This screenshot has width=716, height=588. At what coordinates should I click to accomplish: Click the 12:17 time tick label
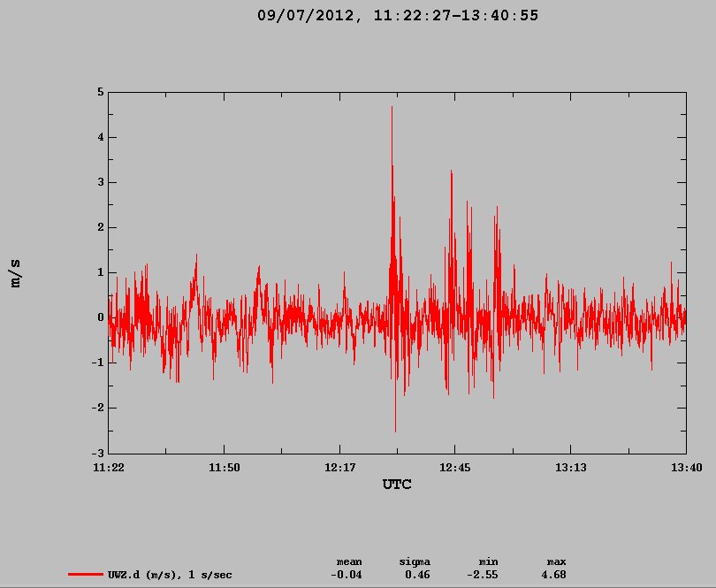point(339,468)
